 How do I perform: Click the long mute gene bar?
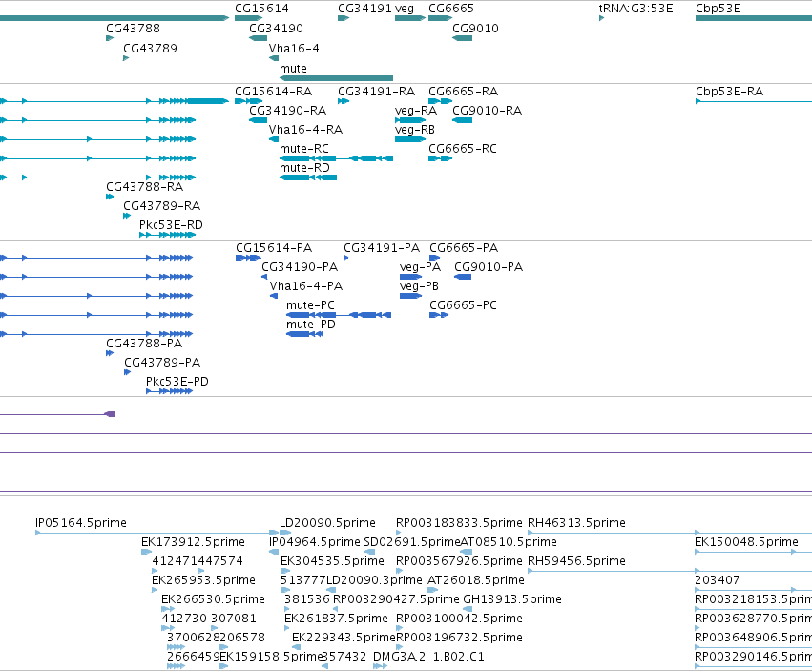pyautogui.click(x=336, y=78)
